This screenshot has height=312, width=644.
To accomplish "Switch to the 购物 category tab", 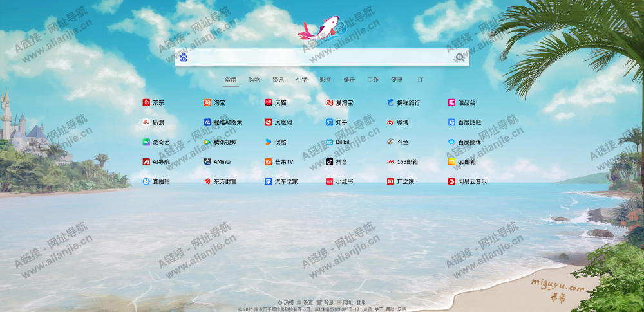I will (254, 80).
